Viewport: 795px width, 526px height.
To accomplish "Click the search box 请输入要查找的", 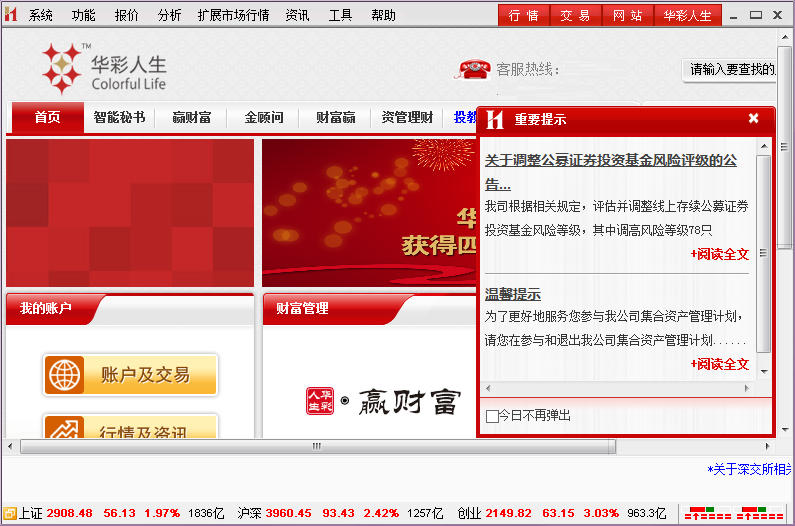I will 733,69.
